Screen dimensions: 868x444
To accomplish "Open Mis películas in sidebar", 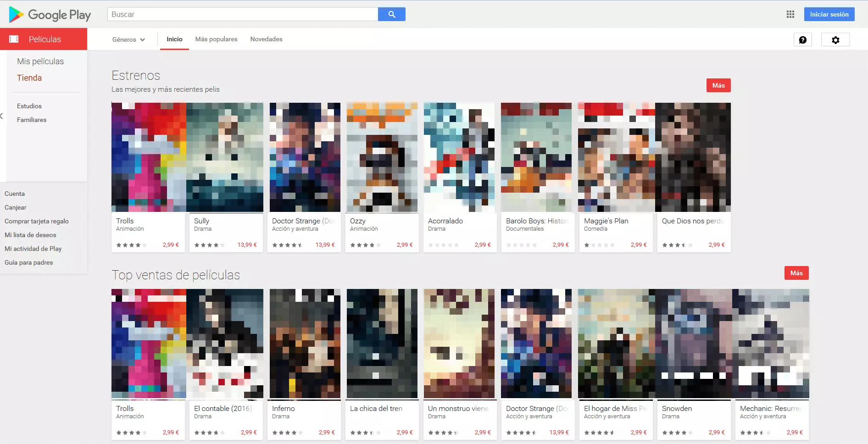I will click(x=40, y=61).
